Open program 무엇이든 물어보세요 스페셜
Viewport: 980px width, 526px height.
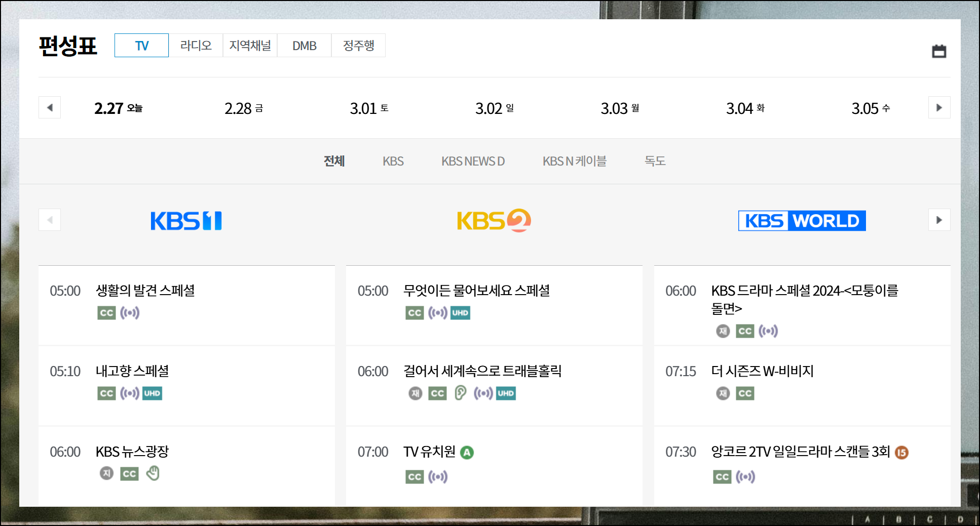click(x=477, y=291)
